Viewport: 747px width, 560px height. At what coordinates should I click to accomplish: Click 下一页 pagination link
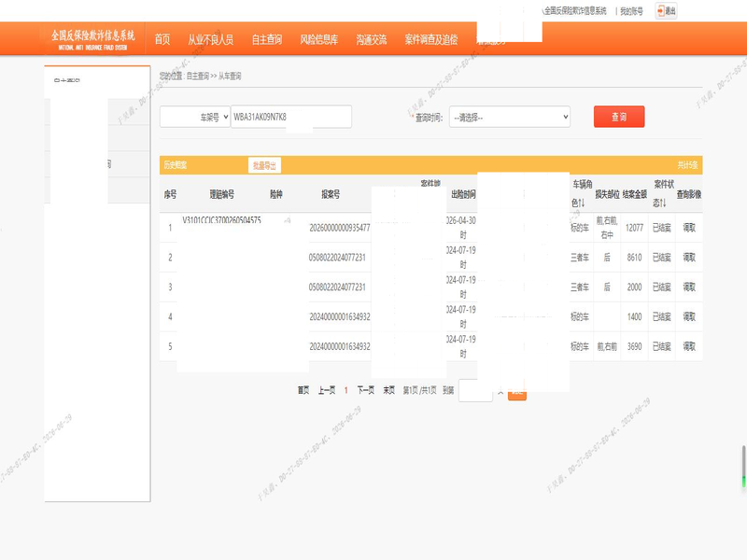coord(366,390)
